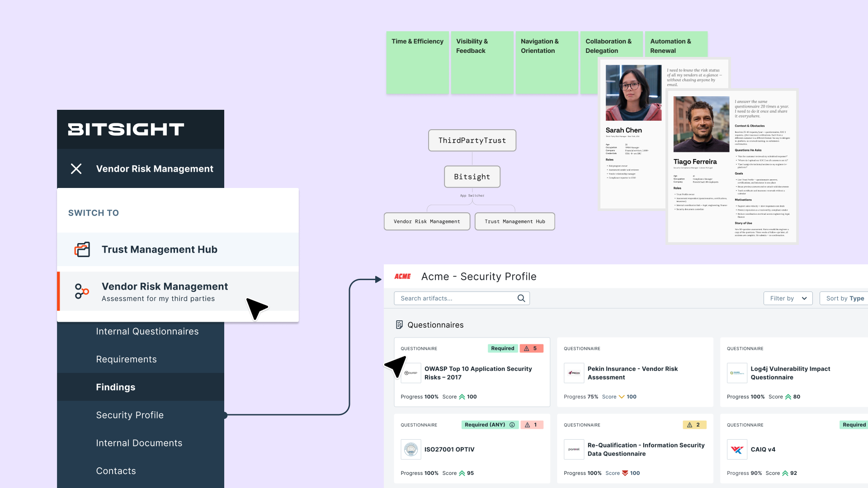Click the CAIQ v4 logo thumbnail

click(737, 450)
